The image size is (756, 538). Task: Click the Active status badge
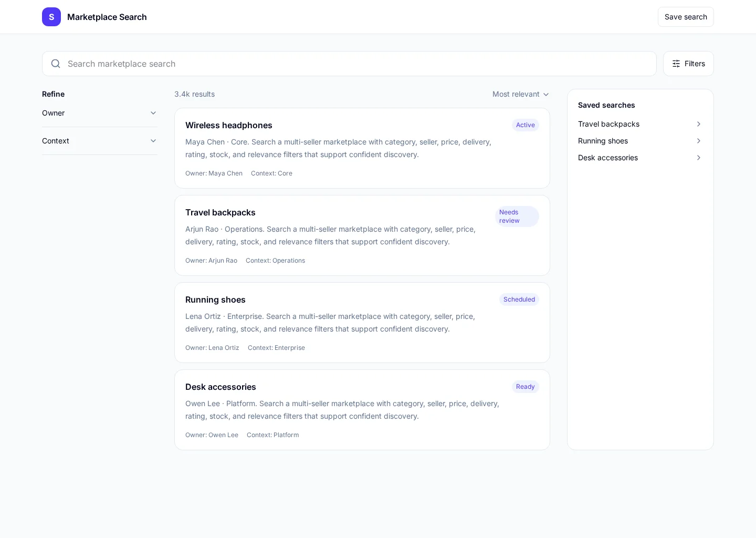pyautogui.click(x=526, y=125)
